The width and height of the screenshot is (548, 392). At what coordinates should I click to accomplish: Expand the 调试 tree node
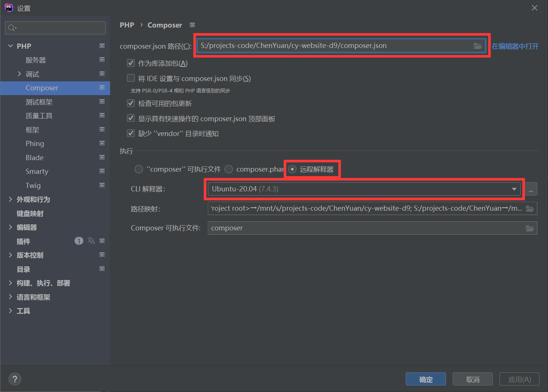[19, 74]
